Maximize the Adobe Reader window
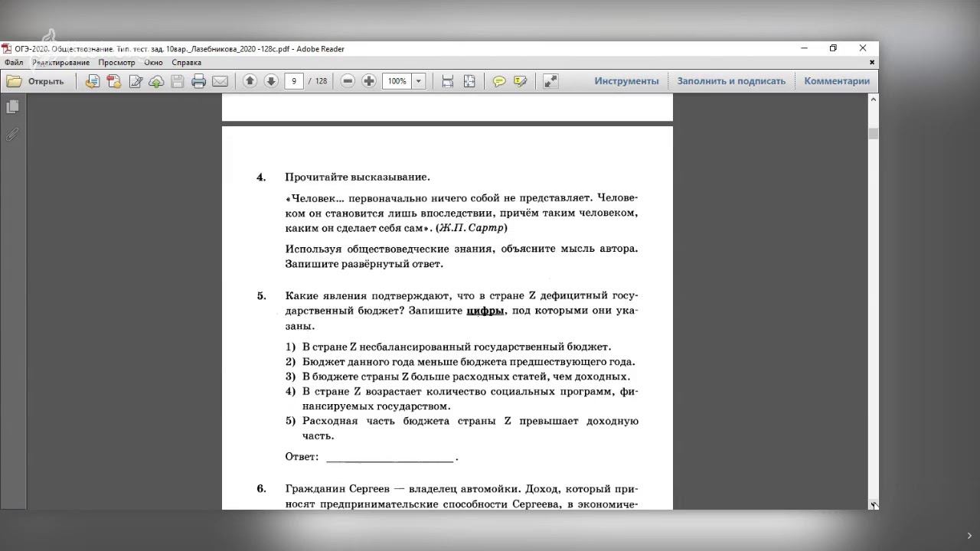Image resolution: width=980 pixels, height=551 pixels. pos(833,48)
